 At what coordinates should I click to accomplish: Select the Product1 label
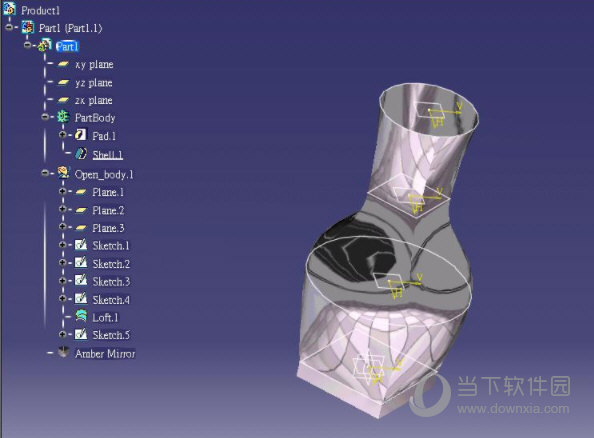(x=40, y=10)
